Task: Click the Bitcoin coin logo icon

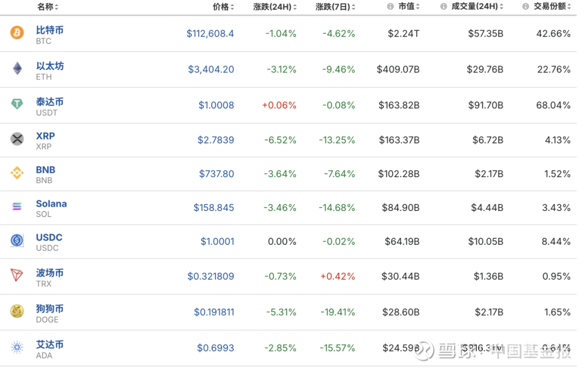Action: coord(17,33)
